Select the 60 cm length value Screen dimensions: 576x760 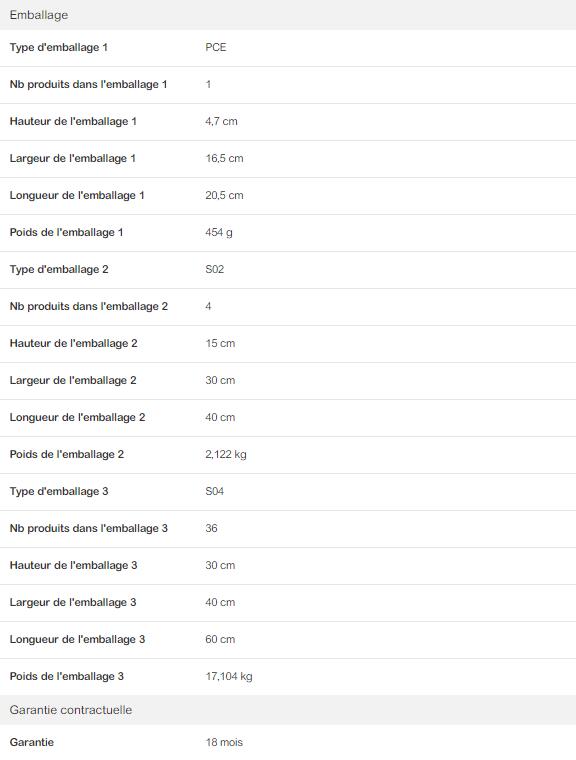tap(220, 639)
